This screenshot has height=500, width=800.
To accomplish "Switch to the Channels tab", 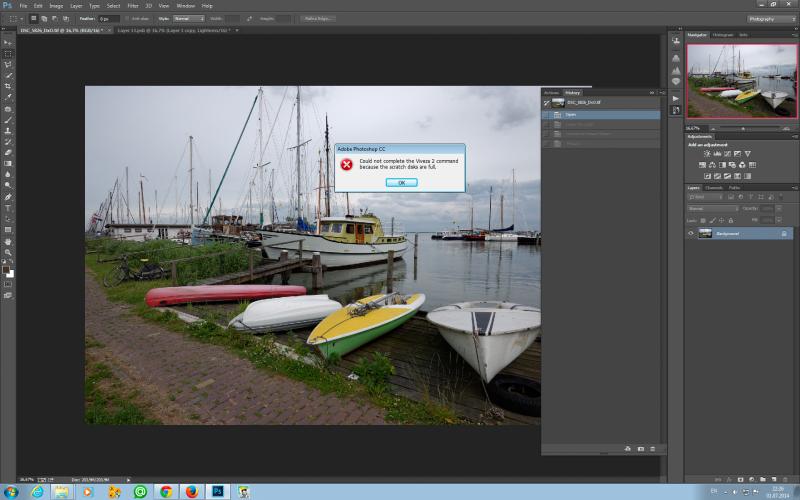I will (x=713, y=188).
